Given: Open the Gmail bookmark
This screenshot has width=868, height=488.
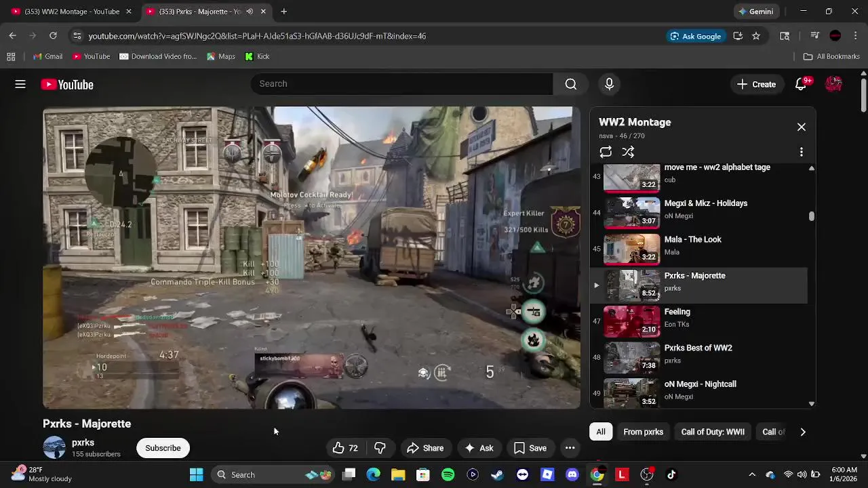Looking at the screenshot, I should pyautogui.click(x=47, y=56).
